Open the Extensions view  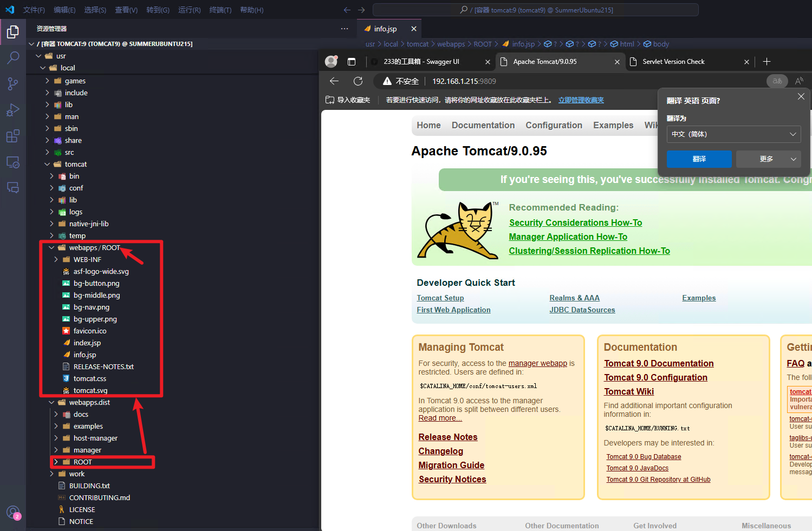coord(13,136)
